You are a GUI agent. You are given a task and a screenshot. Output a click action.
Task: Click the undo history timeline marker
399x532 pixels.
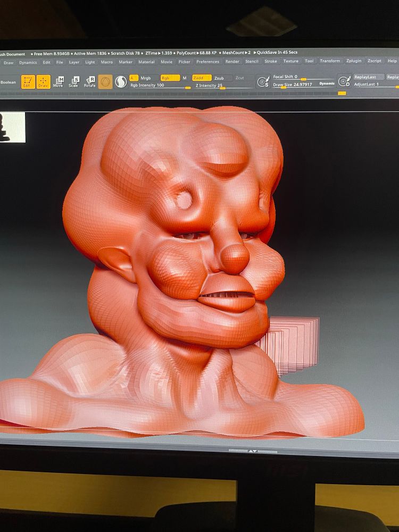coord(342,93)
